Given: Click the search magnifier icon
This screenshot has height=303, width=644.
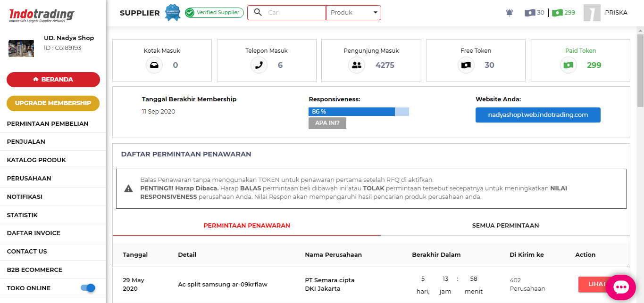Looking at the screenshot, I should tap(258, 12).
